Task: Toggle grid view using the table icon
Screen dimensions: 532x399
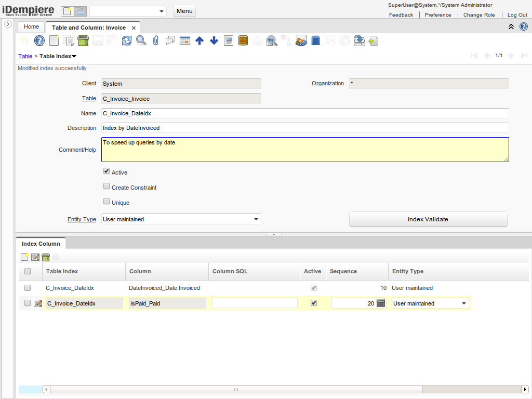Action: 185,41
